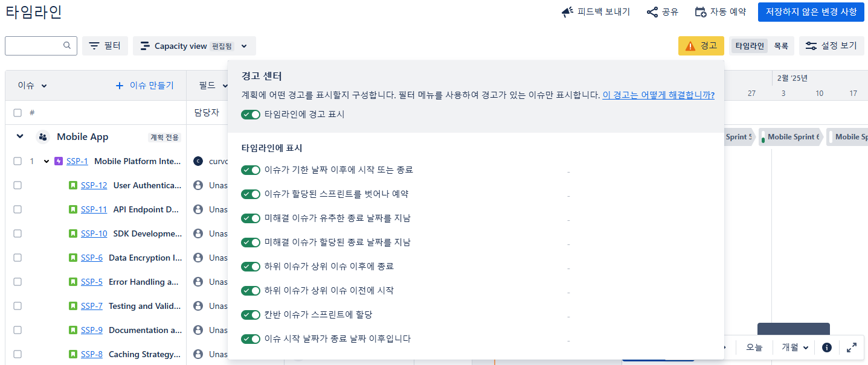Image resolution: width=868 pixels, height=365 pixels.
Task: Click the auto-schedule calendar icon
Action: (701, 12)
